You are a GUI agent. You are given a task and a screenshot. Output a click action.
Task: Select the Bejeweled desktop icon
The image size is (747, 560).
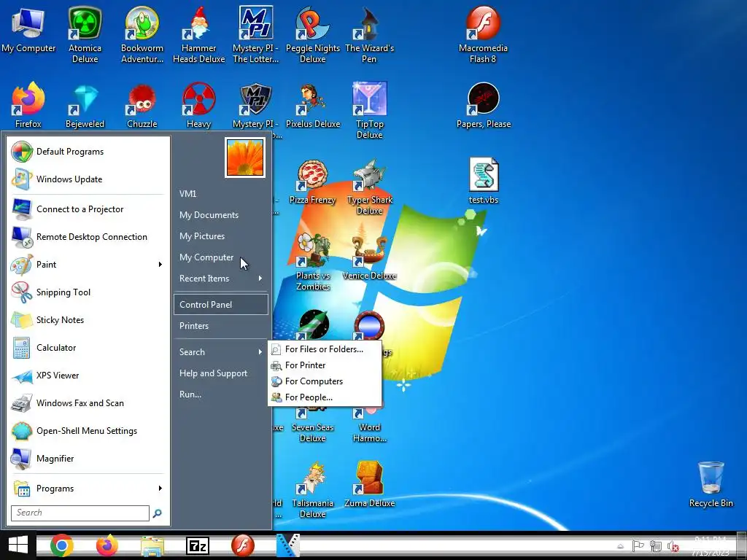[x=85, y=105]
